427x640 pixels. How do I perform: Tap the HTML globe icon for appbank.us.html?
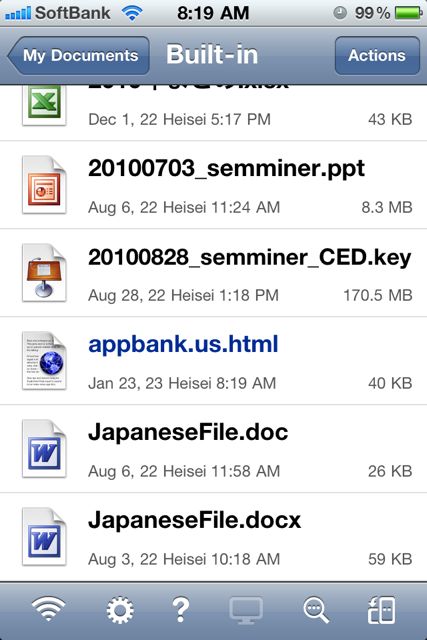44,361
